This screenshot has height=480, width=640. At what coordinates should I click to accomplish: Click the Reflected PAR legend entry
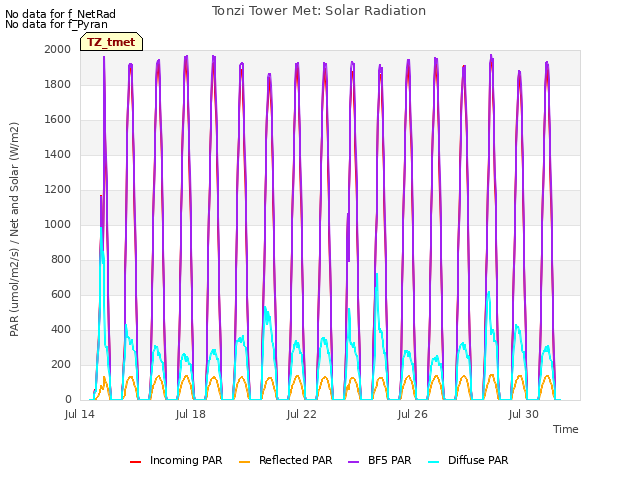pos(285,460)
